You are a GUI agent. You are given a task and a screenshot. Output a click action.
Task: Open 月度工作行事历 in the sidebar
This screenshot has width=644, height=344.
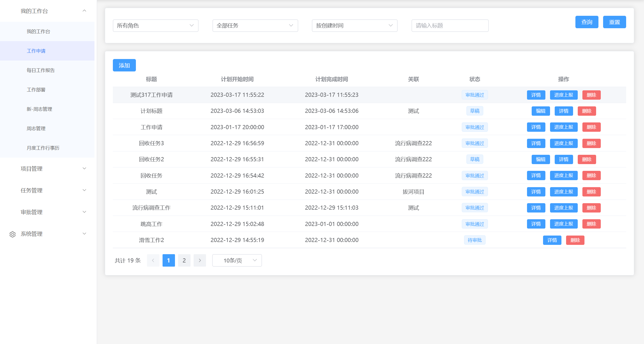[47, 148]
